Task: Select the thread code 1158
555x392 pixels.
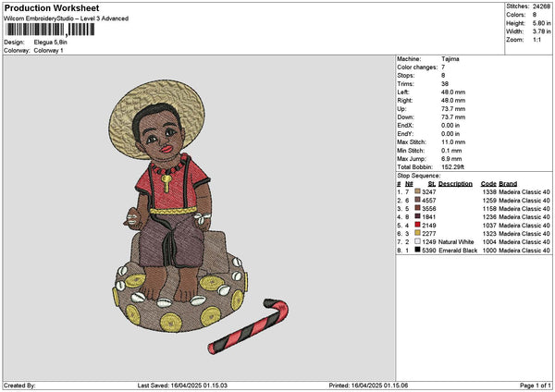Action: coord(489,209)
